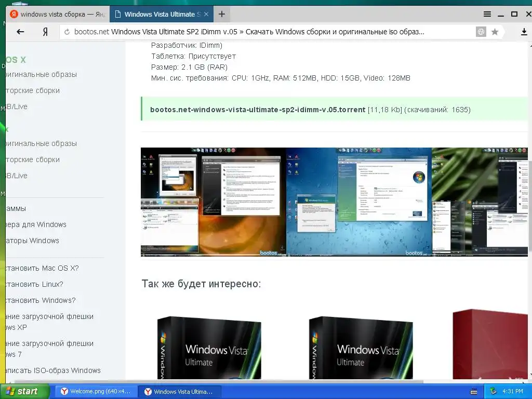Open a new tab with the plus button
This screenshot has height=399, width=532.
[x=221, y=14]
